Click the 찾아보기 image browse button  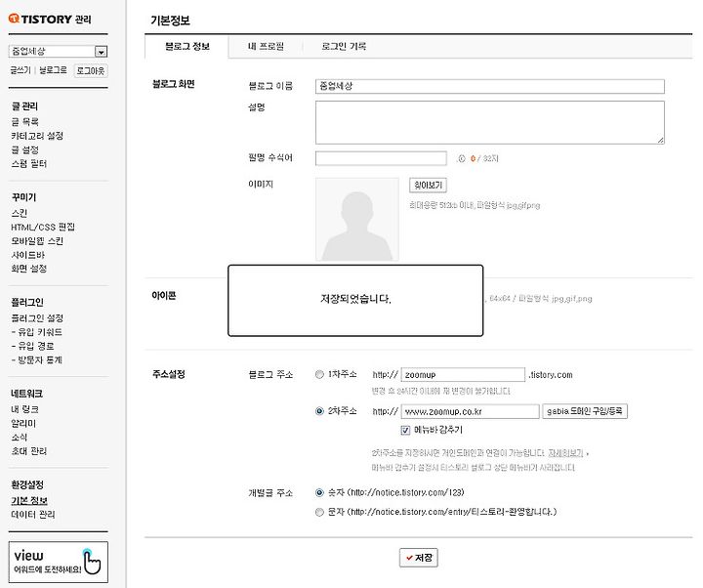tap(429, 186)
